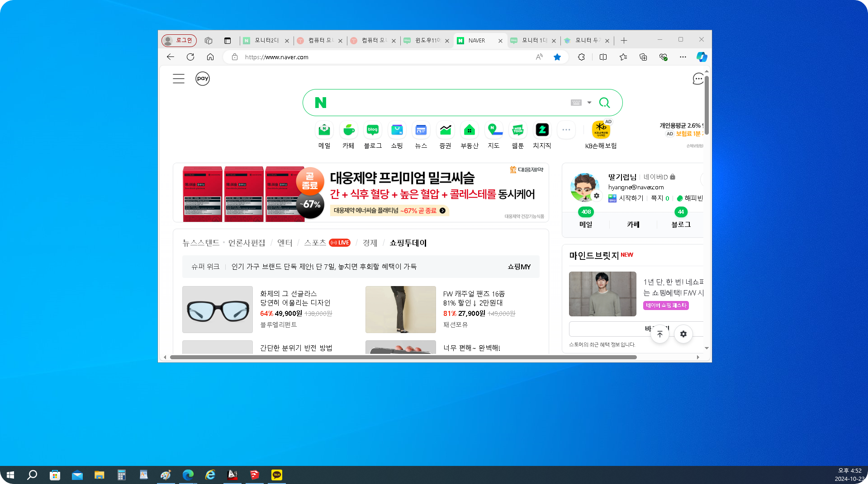Open the favorites list icon
The width and height of the screenshot is (868, 484).
623,57
